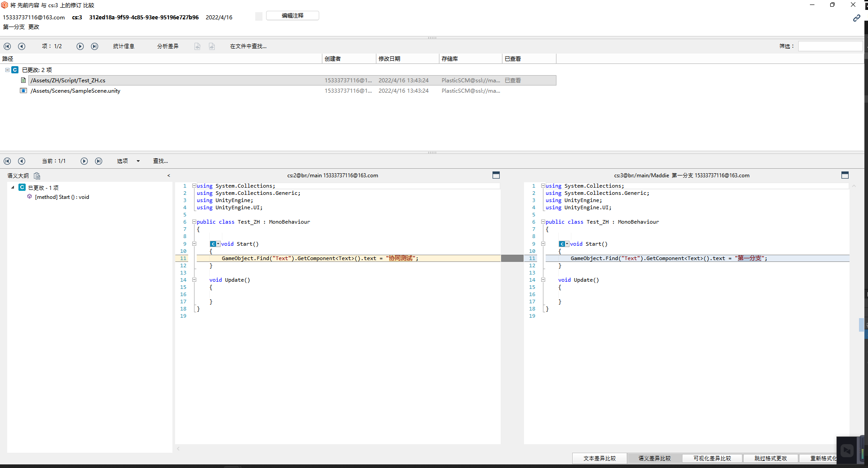Sort by 修改日期 column header
The height and width of the screenshot is (468, 868).
[407, 58]
